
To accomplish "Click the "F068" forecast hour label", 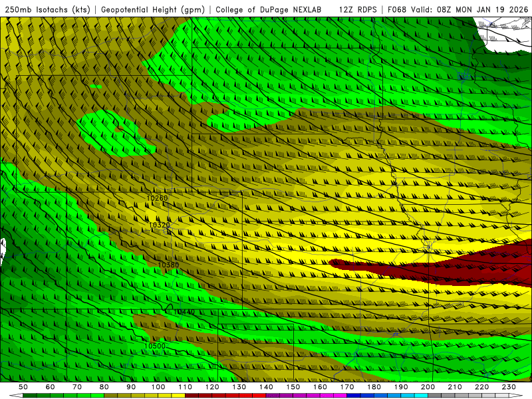I will 397,10.
